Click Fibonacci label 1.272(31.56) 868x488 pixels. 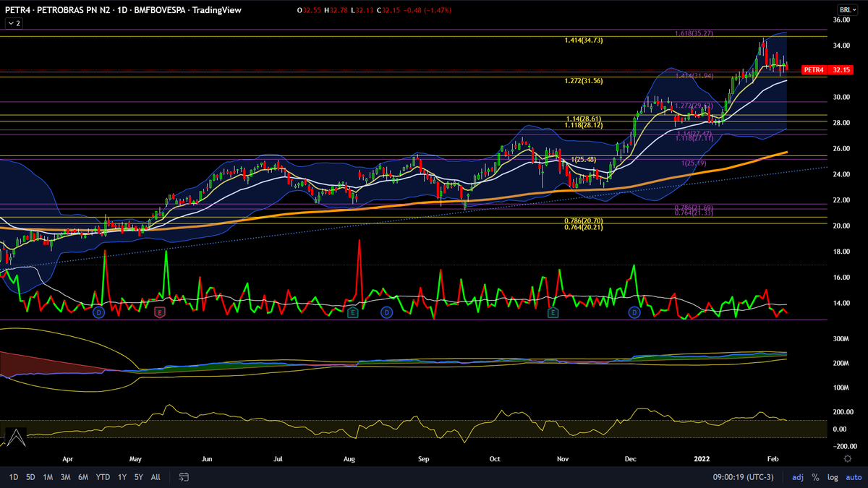(584, 81)
